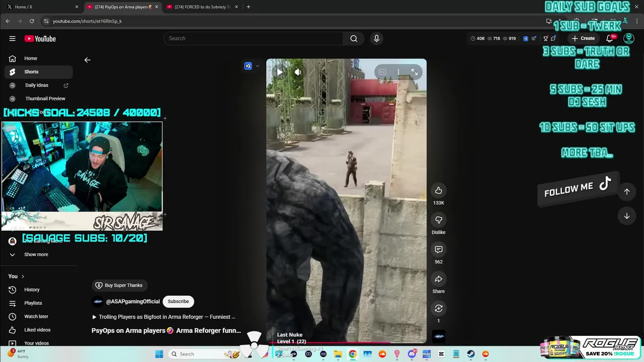Screen dimensions: 644x362
Task: Open Watch later in the sidebar
Action: [x=39, y=316]
